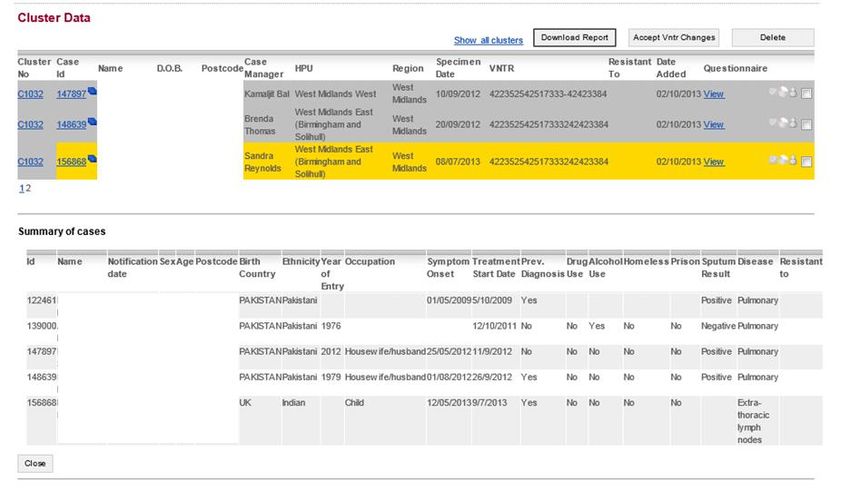This screenshot has width=850, height=491.
Task: Click summary row Id 122461
Action: tap(42, 300)
